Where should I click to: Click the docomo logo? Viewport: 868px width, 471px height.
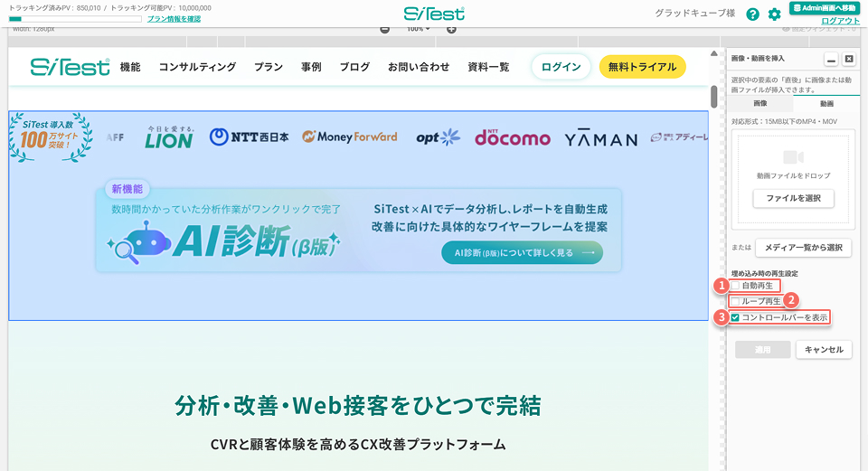[x=513, y=137]
